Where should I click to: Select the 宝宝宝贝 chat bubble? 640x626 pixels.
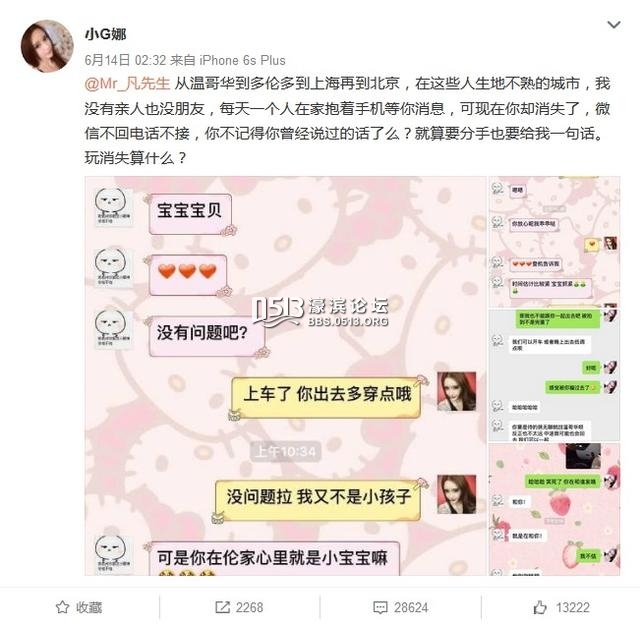click(190, 214)
